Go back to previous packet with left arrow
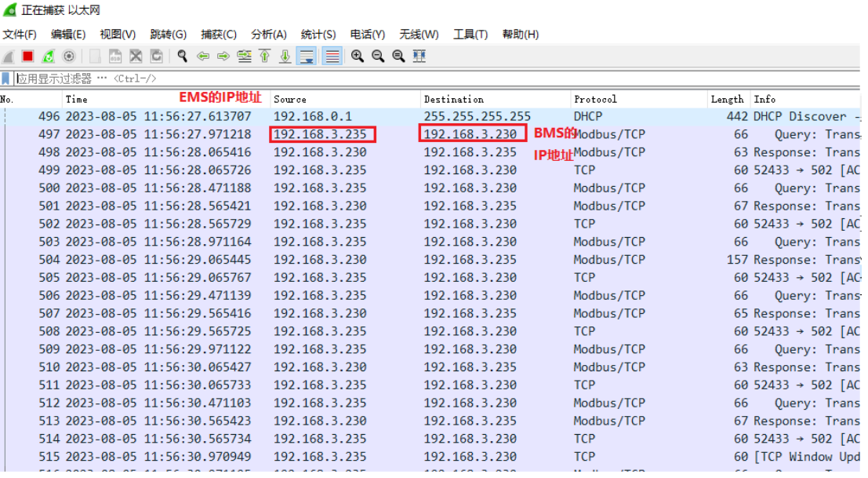Screen dimensions: 868x478 (x=202, y=56)
